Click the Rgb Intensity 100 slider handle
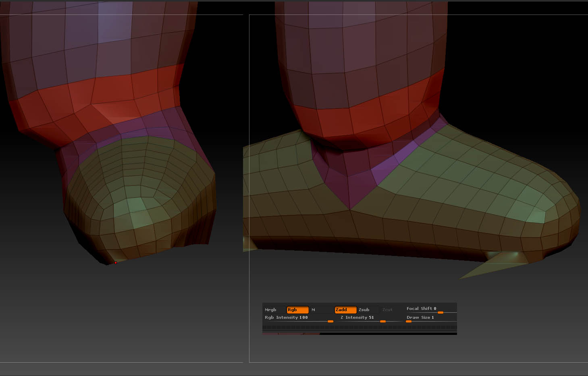Viewport: 588px width, 376px height. coord(330,321)
